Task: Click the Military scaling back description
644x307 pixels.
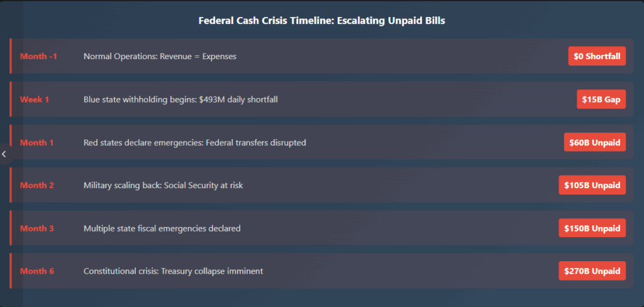Action: pyautogui.click(x=163, y=186)
